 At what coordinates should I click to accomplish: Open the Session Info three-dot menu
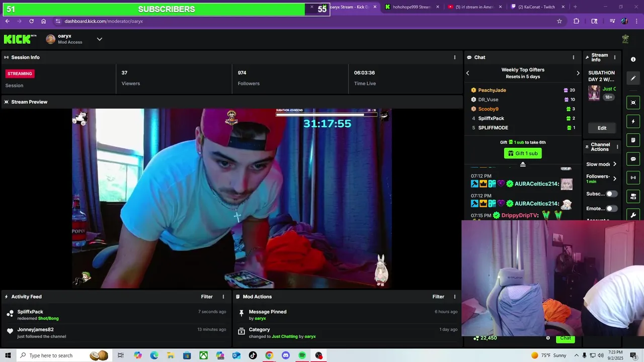click(x=455, y=57)
